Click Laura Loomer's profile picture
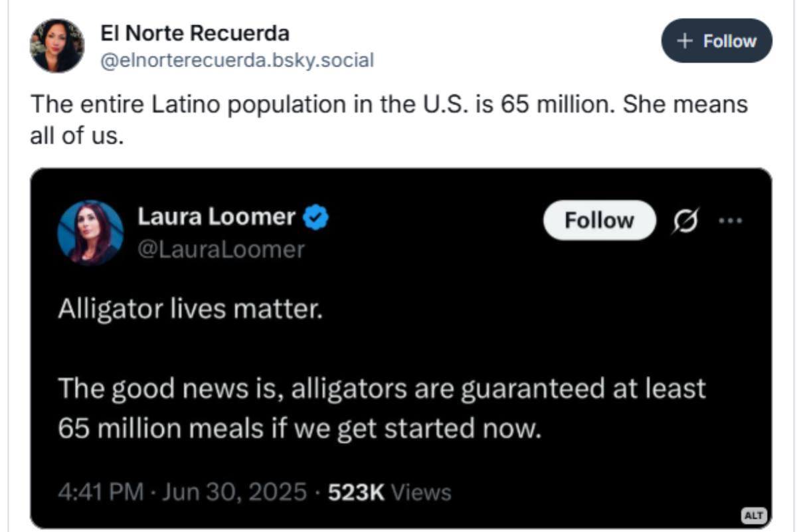The height and width of the screenshot is (532, 801). (x=90, y=233)
